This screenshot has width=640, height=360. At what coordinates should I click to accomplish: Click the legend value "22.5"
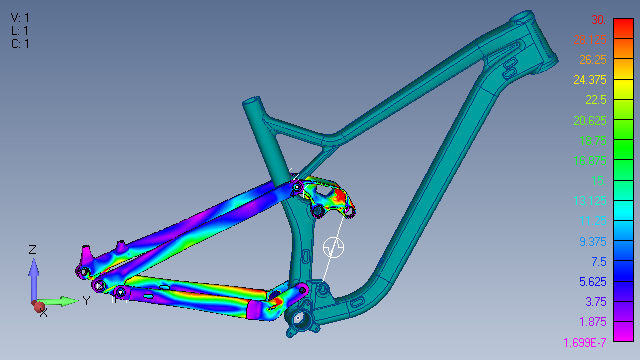pyautogui.click(x=596, y=100)
